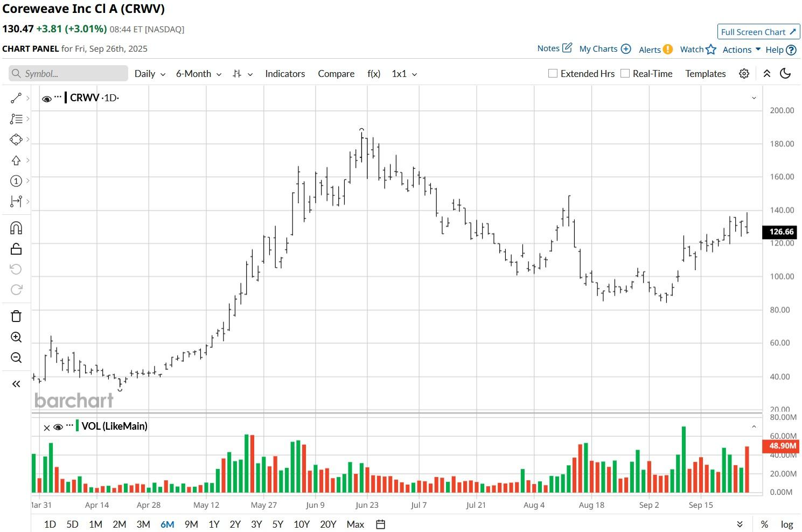The image size is (802, 532).
Task: Select the 9M time range
Action: click(x=191, y=524)
